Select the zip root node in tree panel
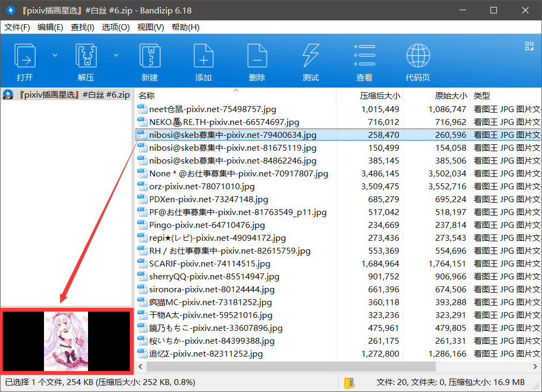The height and width of the screenshot is (392, 542). click(x=66, y=94)
